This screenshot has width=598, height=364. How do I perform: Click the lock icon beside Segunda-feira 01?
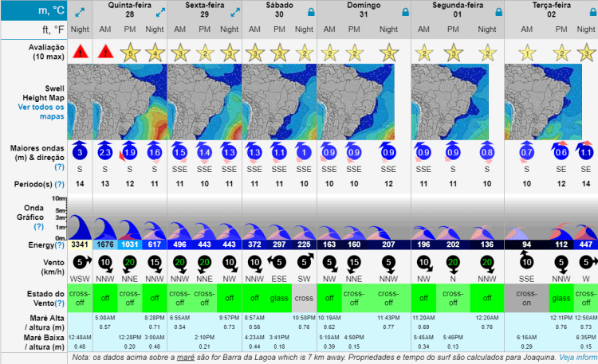point(498,12)
